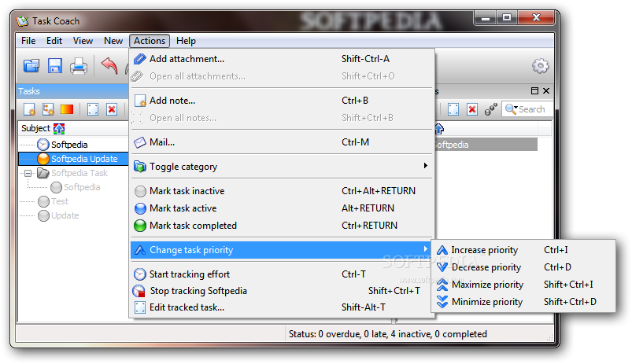Image resolution: width=632 pixels, height=364 pixels.
Task: Open the View menu
Action: [x=83, y=41]
